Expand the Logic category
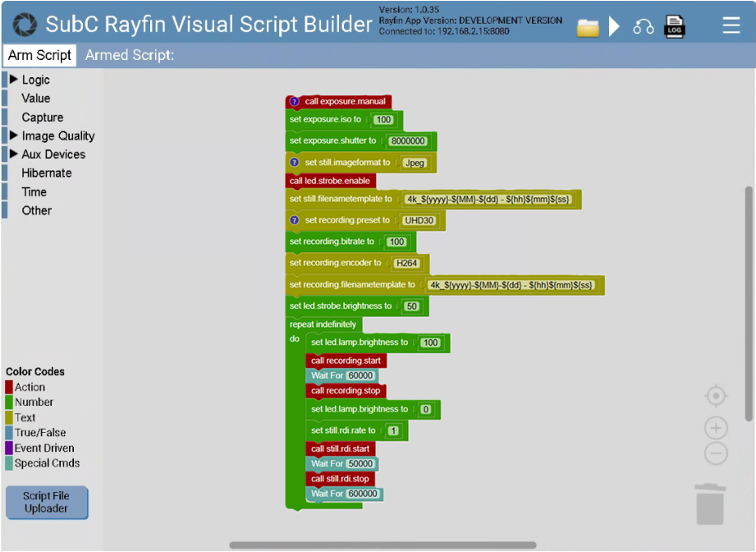This screenshot has height=552, width=756. pos(14,80)
